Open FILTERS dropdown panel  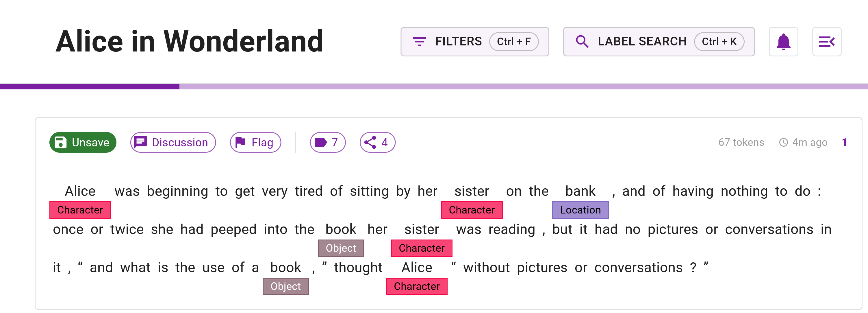coord(473,41)
